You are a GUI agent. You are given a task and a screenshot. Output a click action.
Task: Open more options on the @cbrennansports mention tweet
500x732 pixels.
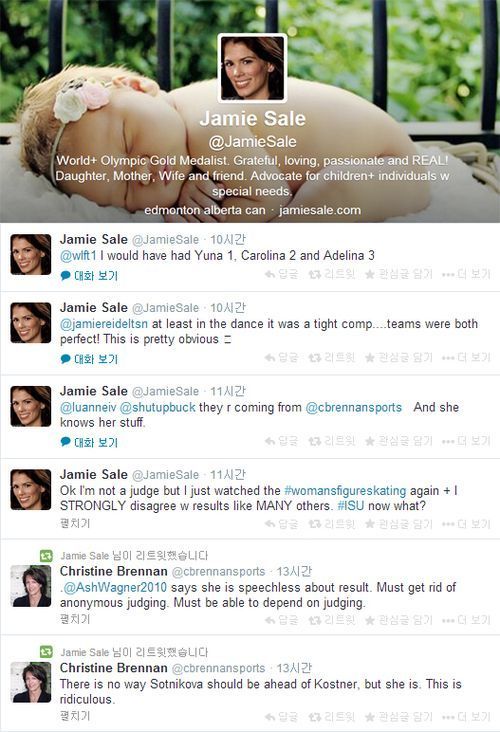point(466,441)
